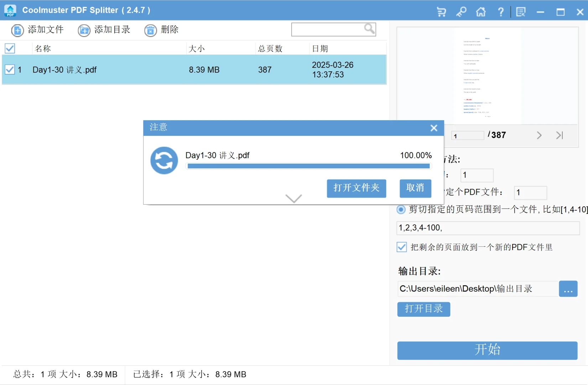Click the 删除 delete button
The height and width of the screenshot is (385, 588).
tap(161, 30)
